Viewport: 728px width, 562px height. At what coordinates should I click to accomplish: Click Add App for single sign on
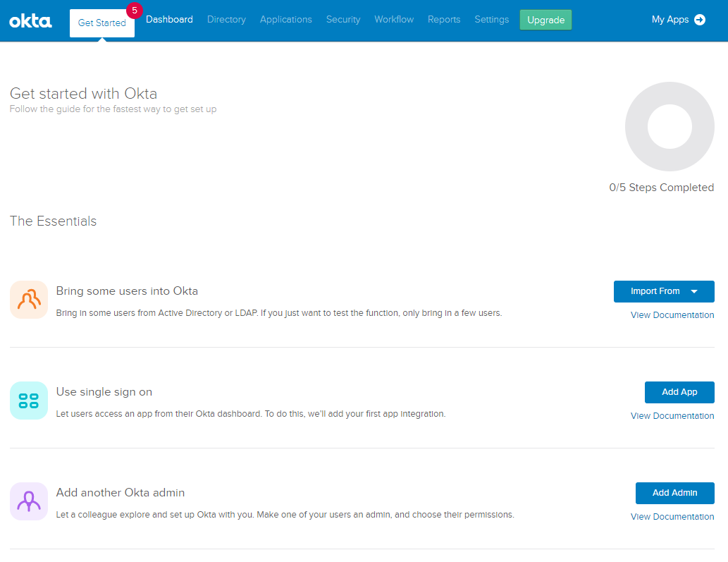(x=679, y=392)
